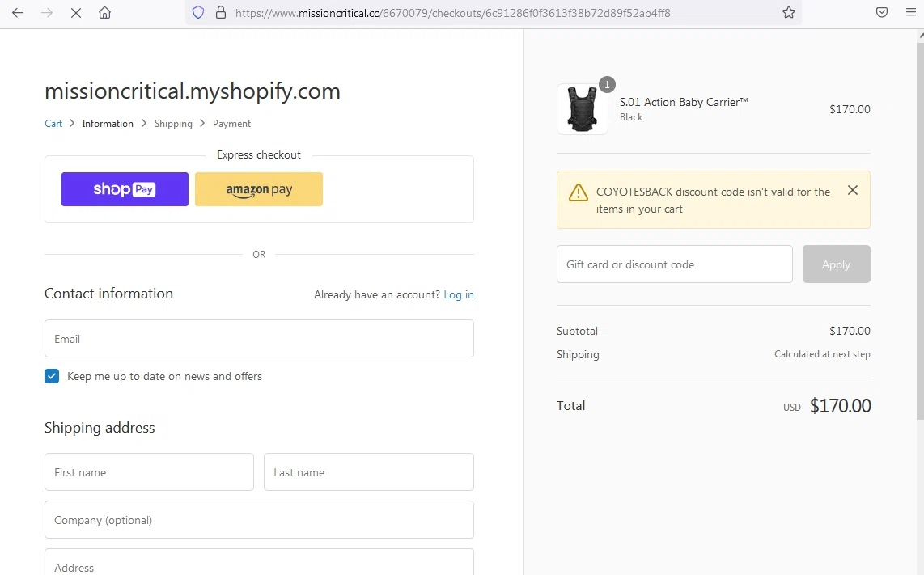Click the 'Keep me up to date' label

164,377
